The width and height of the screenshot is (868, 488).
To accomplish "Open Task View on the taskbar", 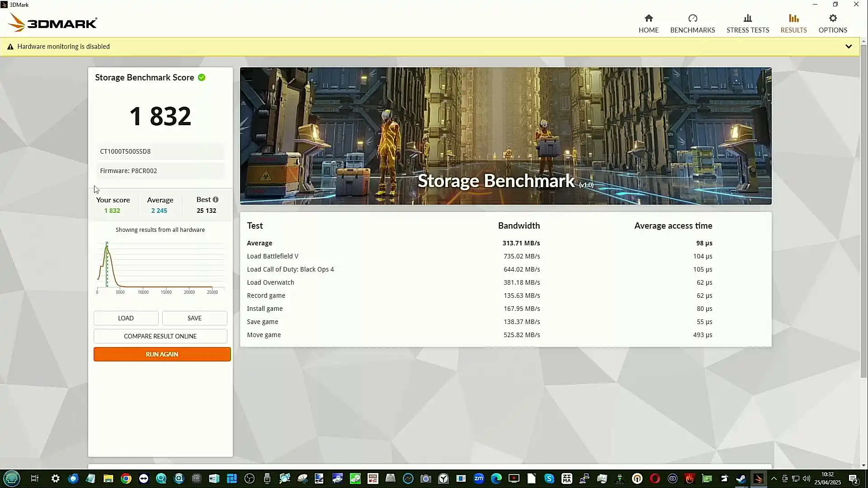I will (x=35, y=479).
